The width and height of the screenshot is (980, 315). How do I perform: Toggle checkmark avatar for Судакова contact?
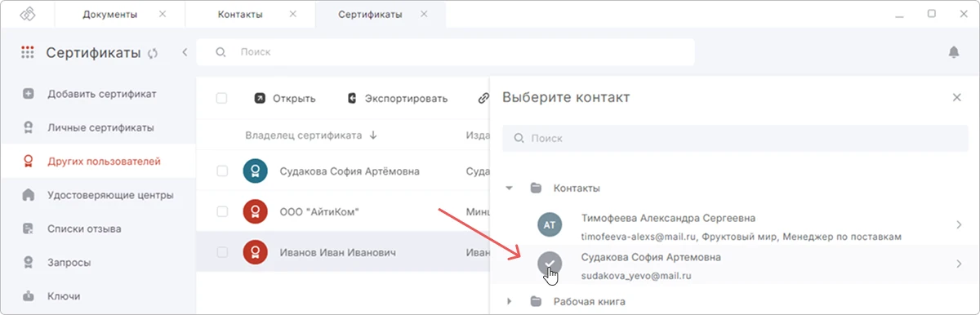tap(550, 263)
